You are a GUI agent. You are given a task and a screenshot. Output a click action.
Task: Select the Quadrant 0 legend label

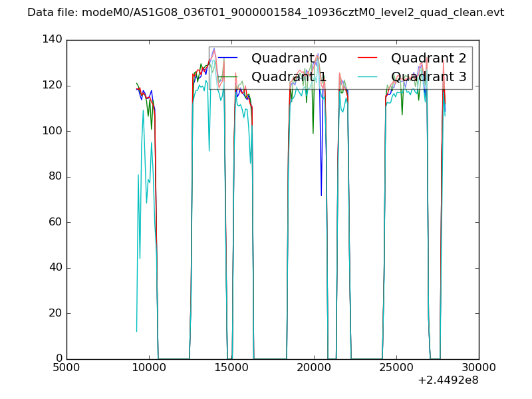tap(289, 59)
